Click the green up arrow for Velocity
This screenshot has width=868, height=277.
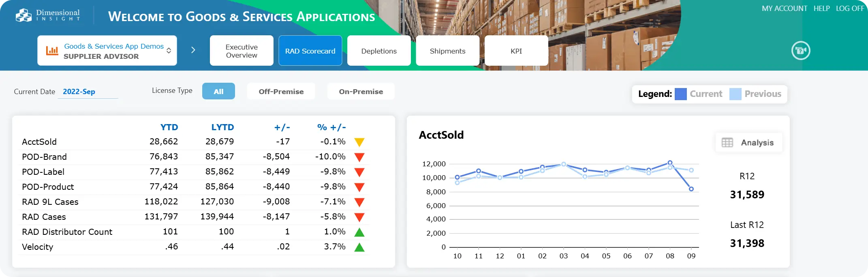coord(359,247)
